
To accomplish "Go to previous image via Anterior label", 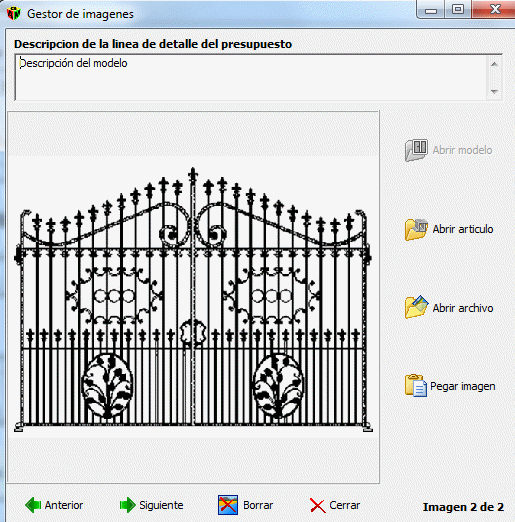I will tap(64, 505).
